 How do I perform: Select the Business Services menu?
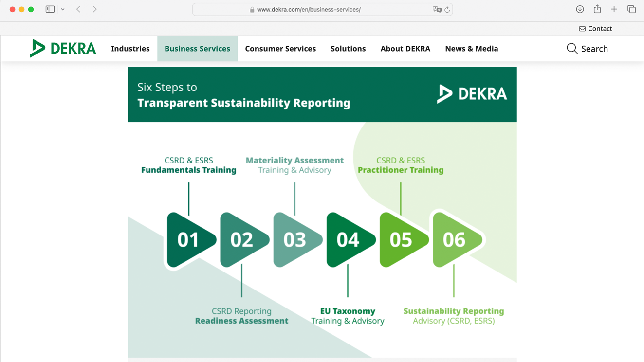pyautogui.click(x=197, y=49)
